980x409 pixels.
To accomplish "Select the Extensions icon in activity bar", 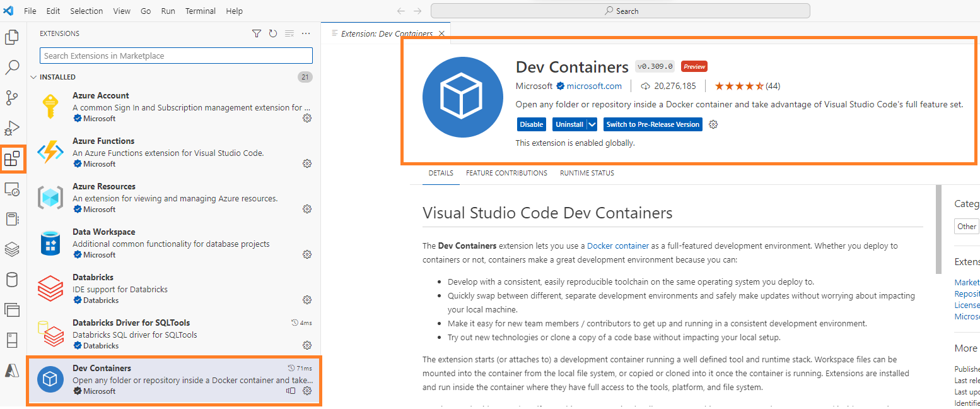I will pyautogui.click(x=12, y=158).
